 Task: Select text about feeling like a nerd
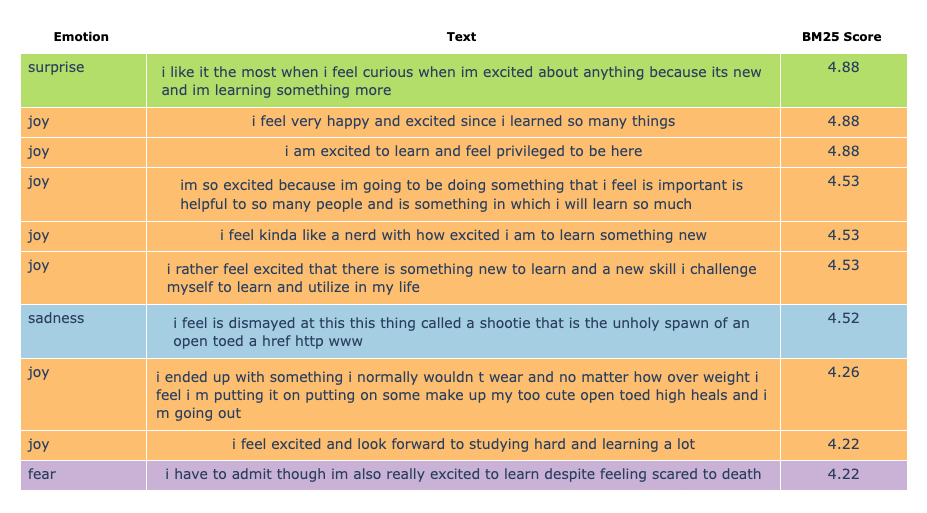[x=463, y=236]
